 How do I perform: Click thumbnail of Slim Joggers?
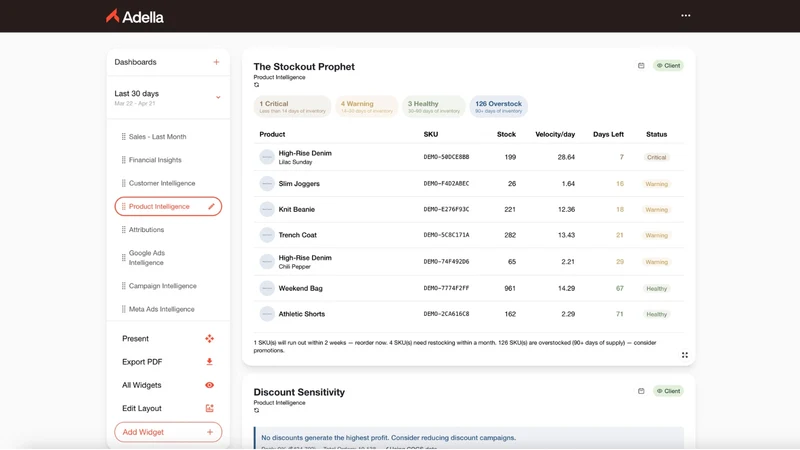pyautogui.click(x=267, y=184)
